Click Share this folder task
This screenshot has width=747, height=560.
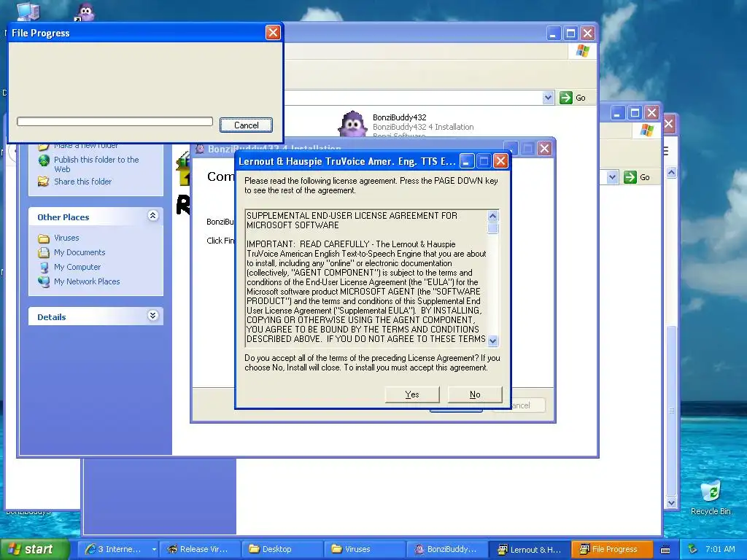83,182
